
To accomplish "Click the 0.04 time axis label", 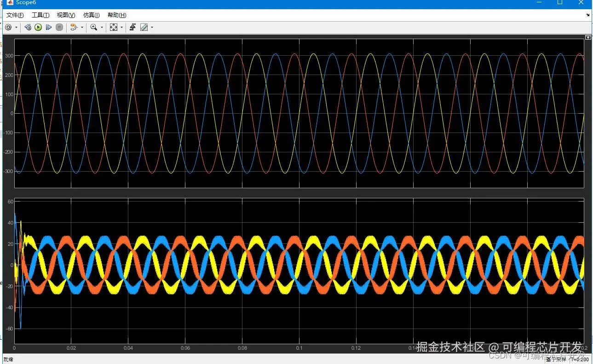I will pos(128,348).
